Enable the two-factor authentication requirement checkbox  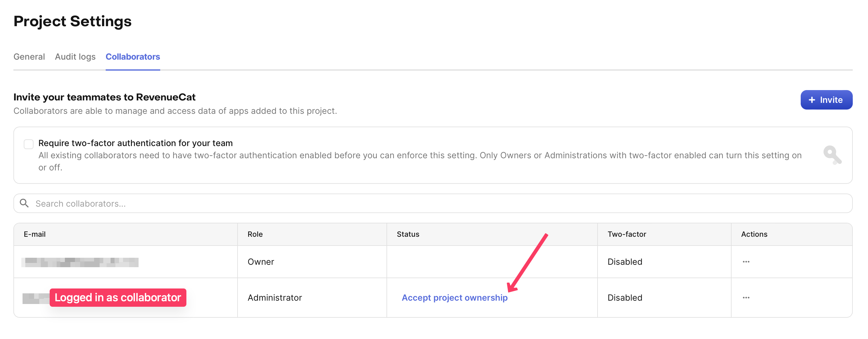point(29,144)
